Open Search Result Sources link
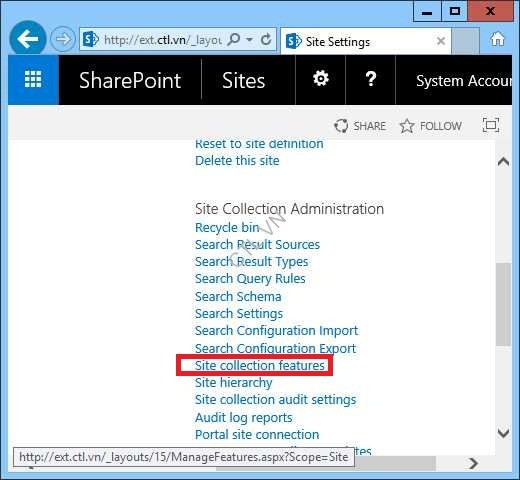The image size is (520, 480). 257,245
